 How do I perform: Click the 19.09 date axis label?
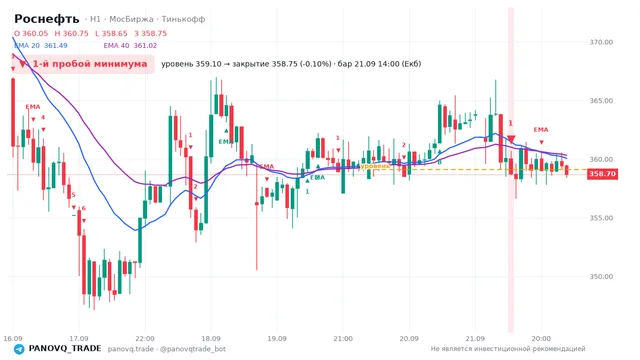(277, 339)
